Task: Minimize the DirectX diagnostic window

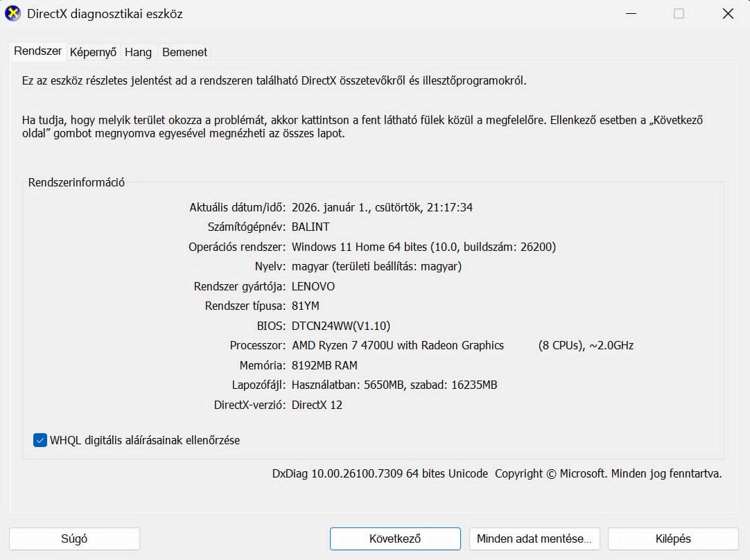Action: [631, 13]
